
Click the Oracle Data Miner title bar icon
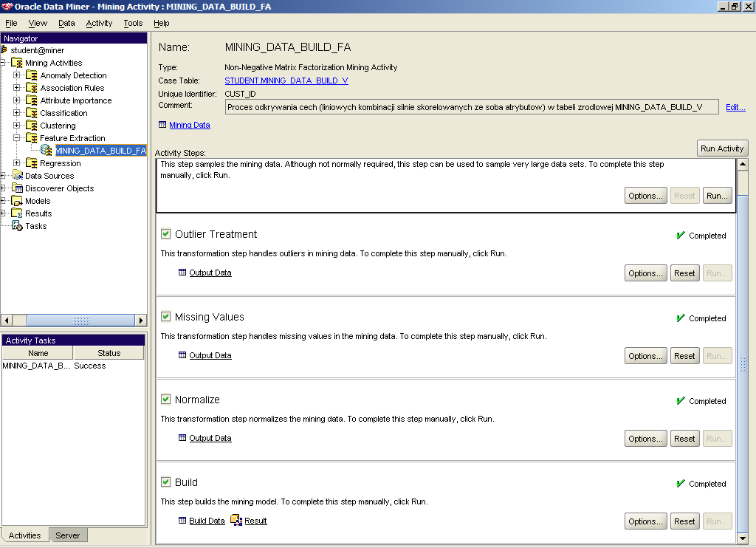coord(7,6)
